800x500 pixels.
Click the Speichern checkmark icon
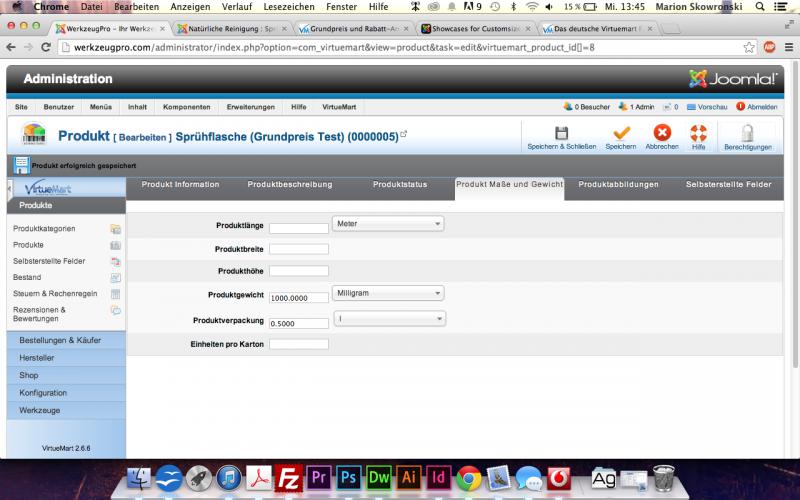pos(620,134)
